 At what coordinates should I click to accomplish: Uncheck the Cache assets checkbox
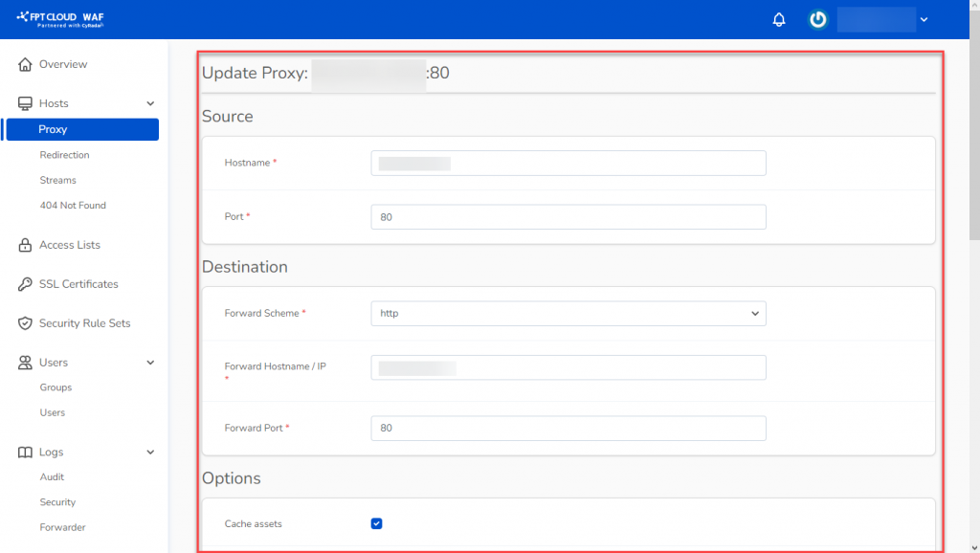pos(376,523)
